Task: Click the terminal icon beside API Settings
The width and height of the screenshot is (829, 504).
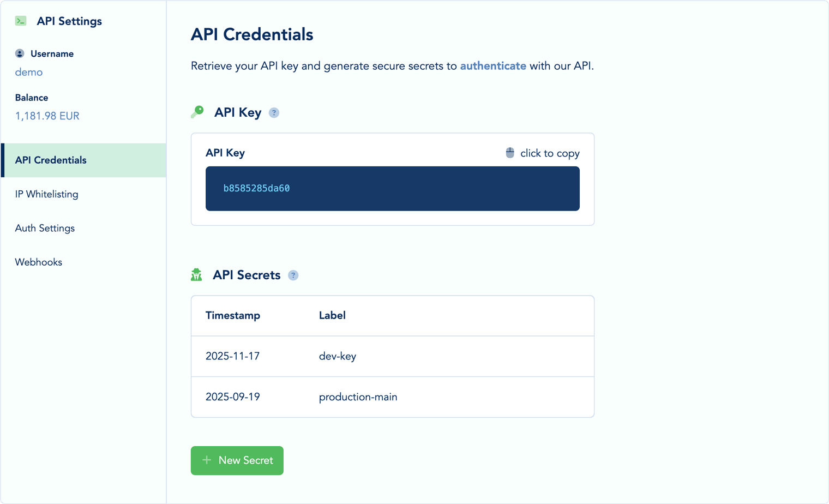Action: coord(20,21)
